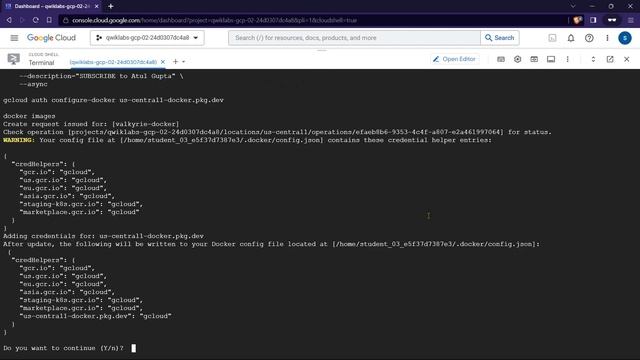This screenshot has width=640, height=360.
Task: Click the 'Do you want to continue' prompt
Action: click(x=63, y=348)
